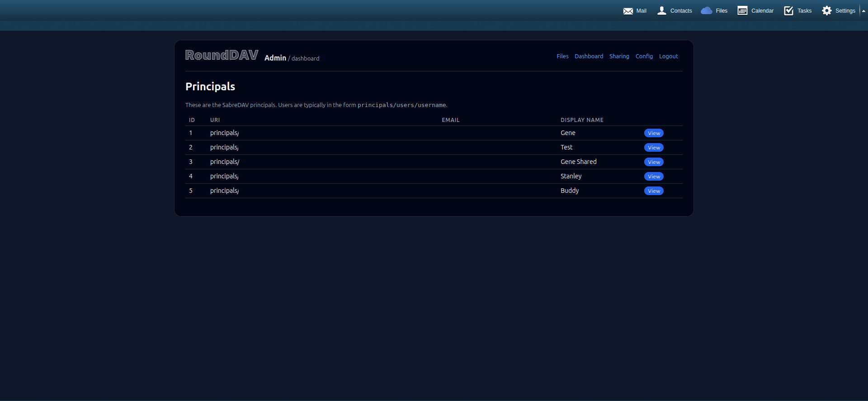Open the Calendar icon in top bar
This screenshot has height=401, width=868.
pyautogui.click(x=742, y=11)
